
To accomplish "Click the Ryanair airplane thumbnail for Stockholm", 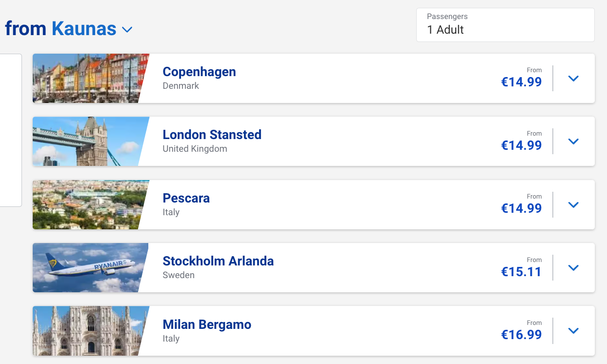I will (x=88, y=267).
